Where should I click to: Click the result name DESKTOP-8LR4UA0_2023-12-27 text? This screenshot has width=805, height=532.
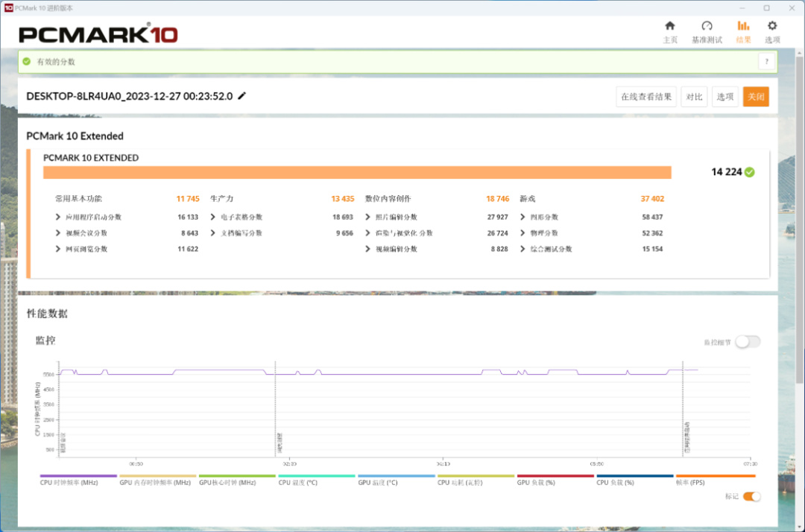[130, 96]
